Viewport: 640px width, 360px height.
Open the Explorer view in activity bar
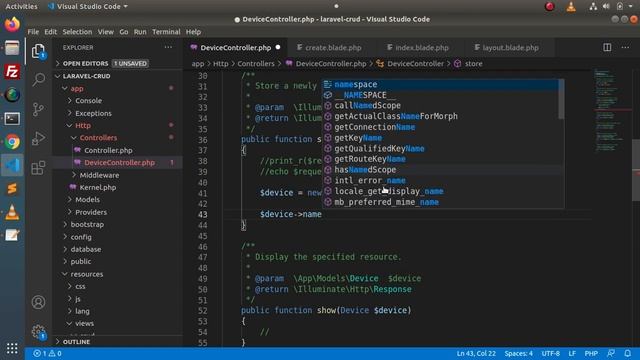click(38, 51)
